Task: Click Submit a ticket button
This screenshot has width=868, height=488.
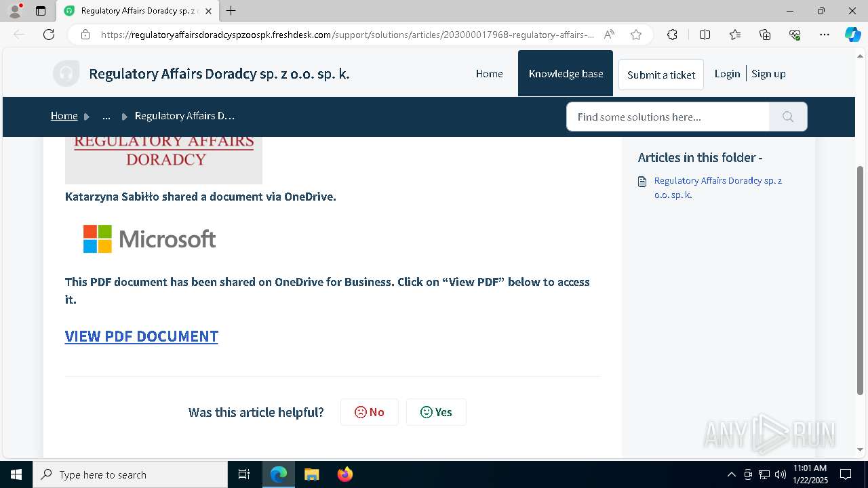Action: click(x=661, y=75)
